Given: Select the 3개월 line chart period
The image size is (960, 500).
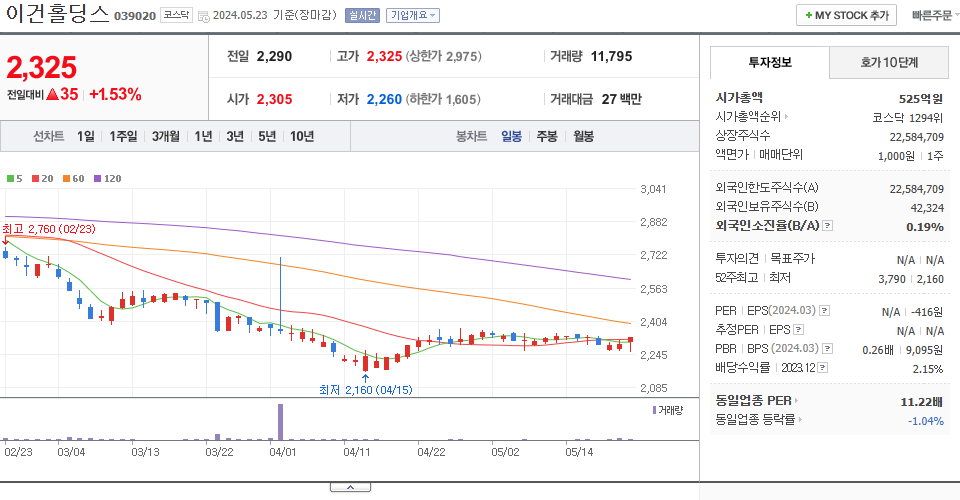Looking at the screenshot, I should click(x=166, y=136).
